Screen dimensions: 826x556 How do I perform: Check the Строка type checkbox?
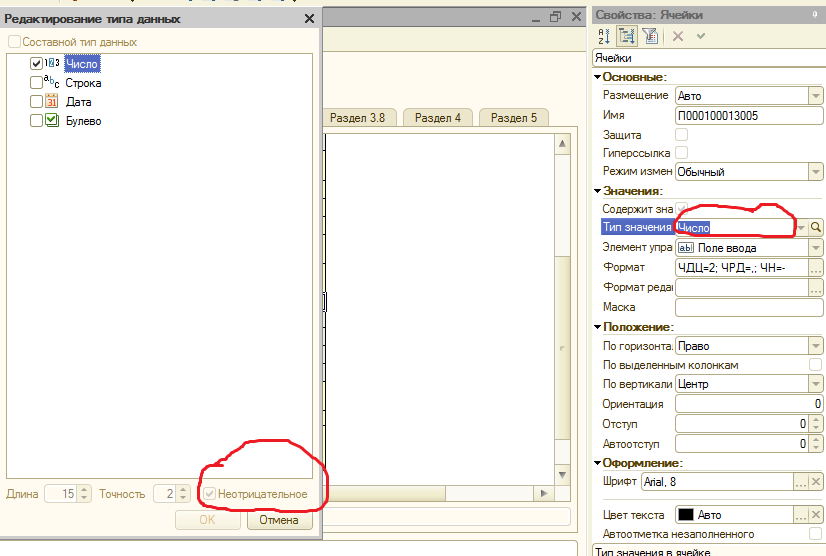point(37,83)
